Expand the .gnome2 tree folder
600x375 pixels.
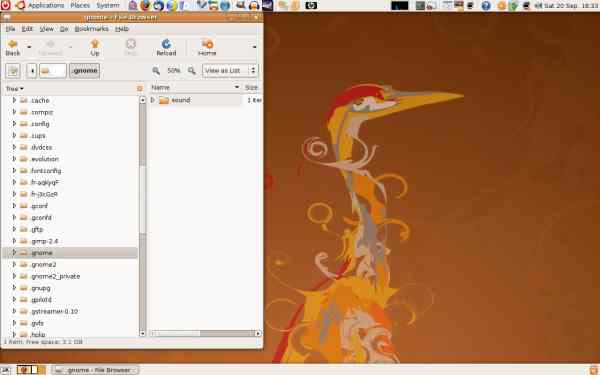14,264
